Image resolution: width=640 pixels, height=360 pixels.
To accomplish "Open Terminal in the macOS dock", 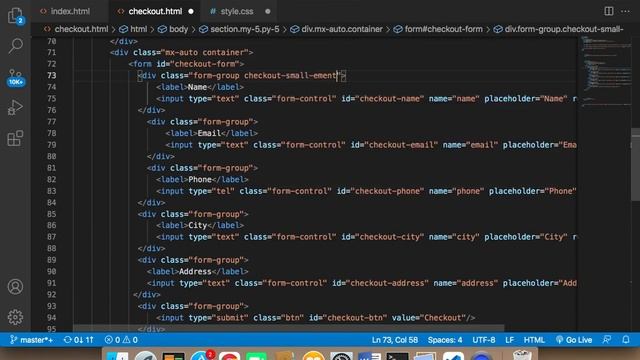I will [397, 356].
